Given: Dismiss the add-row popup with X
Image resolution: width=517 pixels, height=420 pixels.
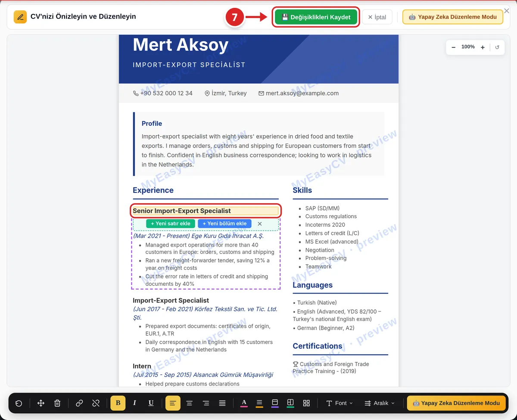Looking at the screenshot, I should pyautogui.click(x=260, y=224).
